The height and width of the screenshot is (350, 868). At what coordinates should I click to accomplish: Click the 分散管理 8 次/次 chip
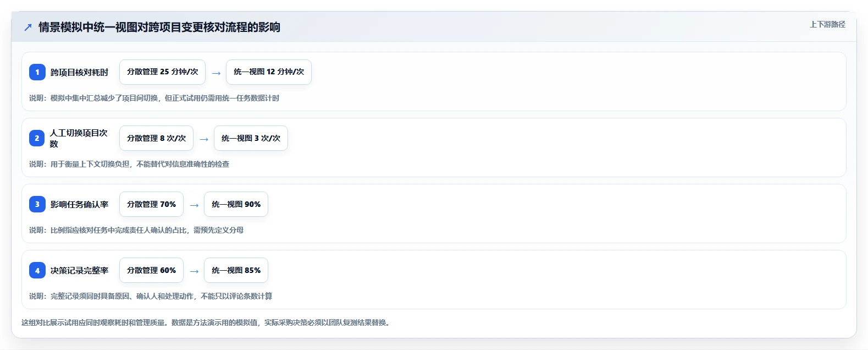pos(156,138)
